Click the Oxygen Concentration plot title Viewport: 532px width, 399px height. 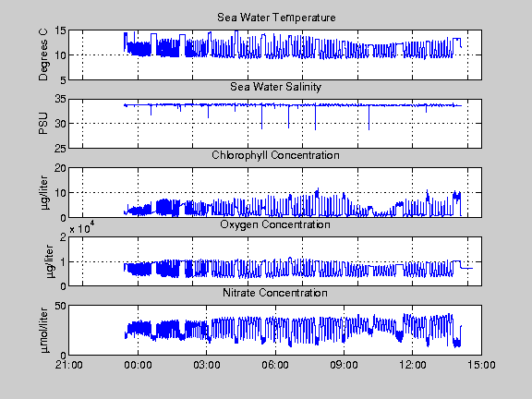[x=275, y=224]
